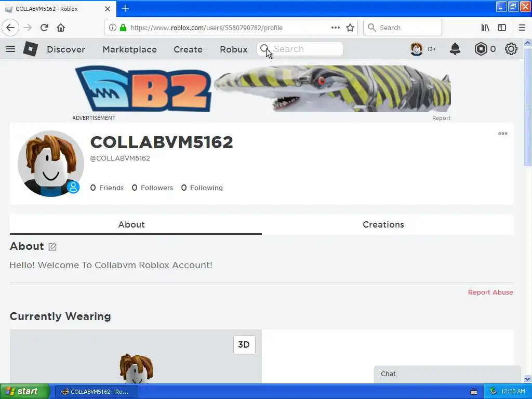Bookmark this page with the star icon

point(350,28)
